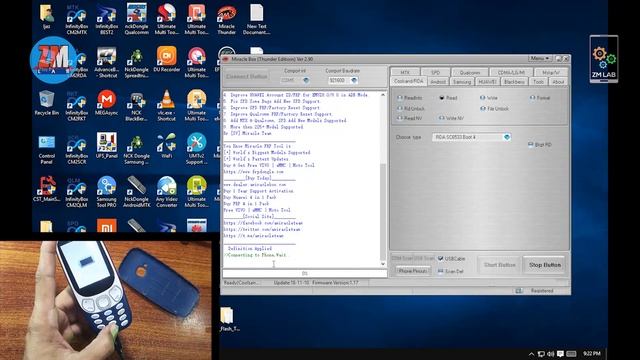
Task: Open the Qualcomm tab
Action: [470, 72]
